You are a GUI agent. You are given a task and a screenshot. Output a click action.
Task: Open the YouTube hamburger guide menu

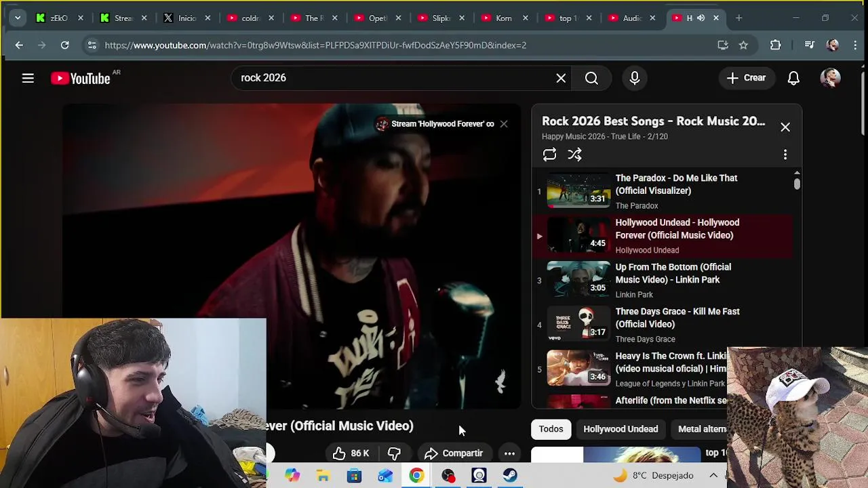click(28, 78)
